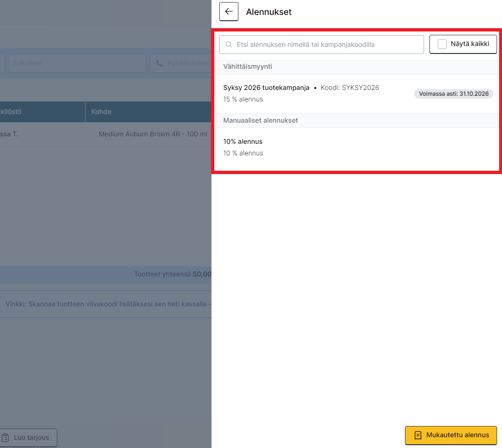
Task: Click the Koodi: SYKSY2026 text
Action: [350, 87]
